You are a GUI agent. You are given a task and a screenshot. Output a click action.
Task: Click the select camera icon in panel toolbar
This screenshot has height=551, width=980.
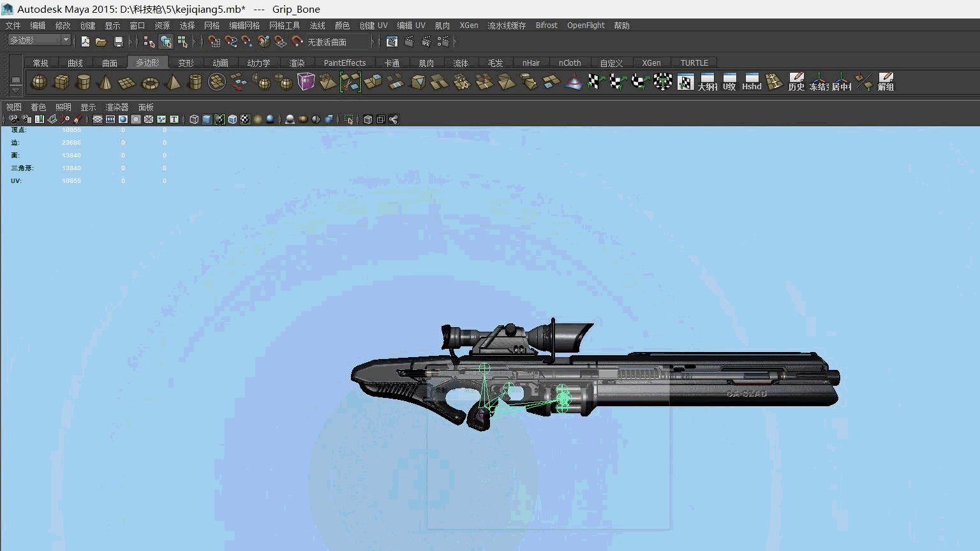pyautogui.click(x=13, y=119)
